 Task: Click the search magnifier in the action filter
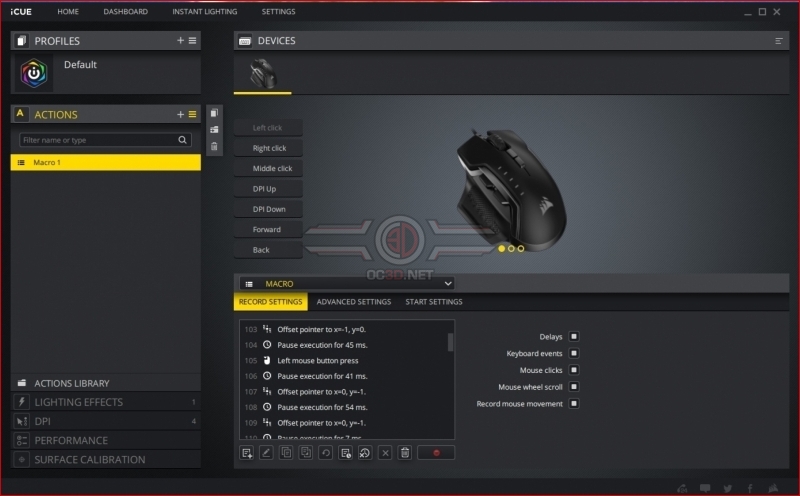(x=182, y=140)
